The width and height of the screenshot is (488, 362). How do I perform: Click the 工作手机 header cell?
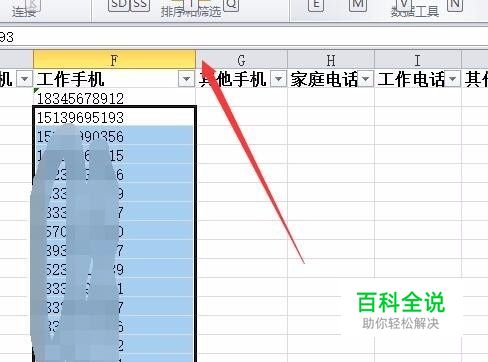(114, 79)
